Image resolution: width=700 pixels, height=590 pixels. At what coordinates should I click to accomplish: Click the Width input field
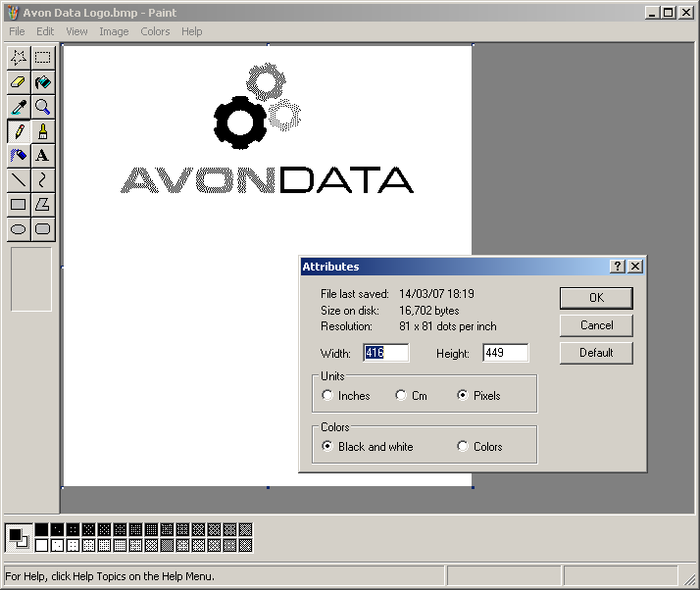tap(386, 353)
